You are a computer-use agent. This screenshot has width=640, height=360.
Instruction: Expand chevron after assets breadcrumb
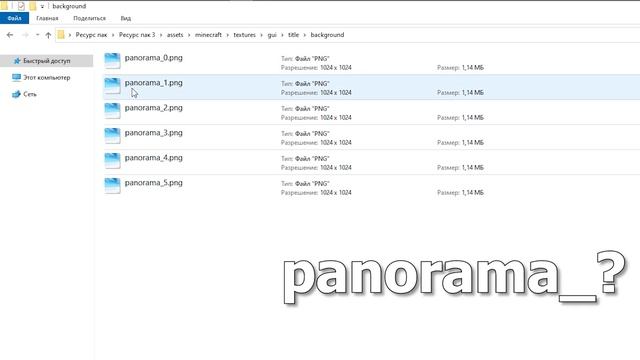coord(189,35)
